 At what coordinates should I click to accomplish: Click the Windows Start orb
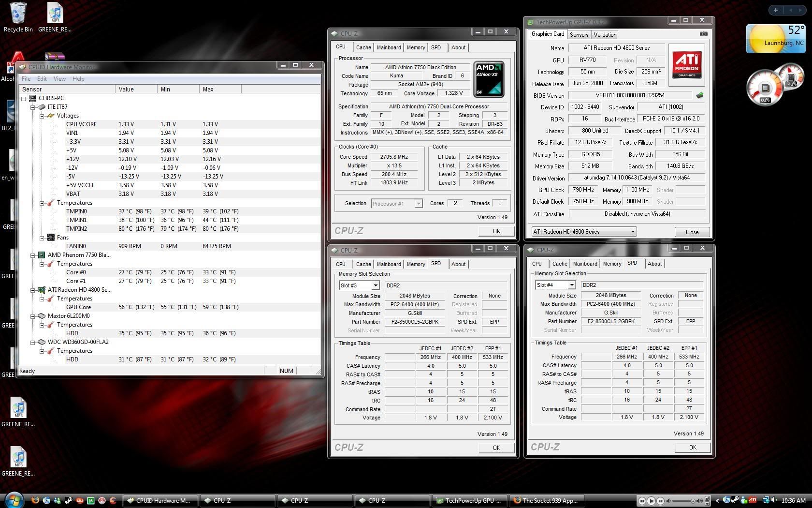(14, 500)
